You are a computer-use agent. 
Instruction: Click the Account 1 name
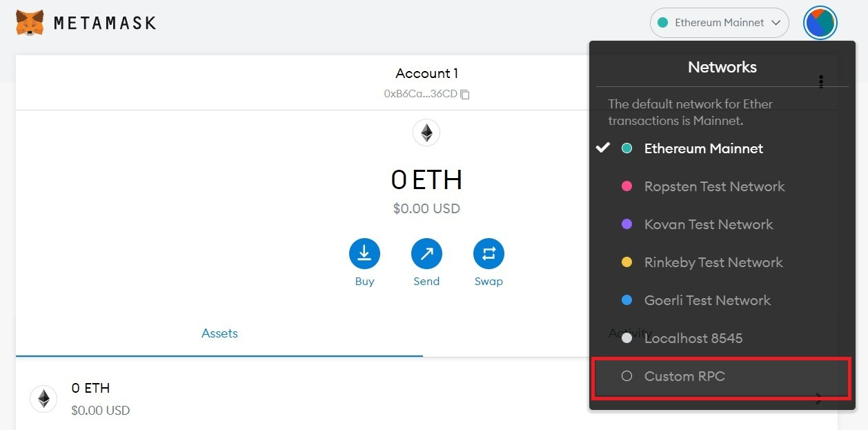[426, 73]
